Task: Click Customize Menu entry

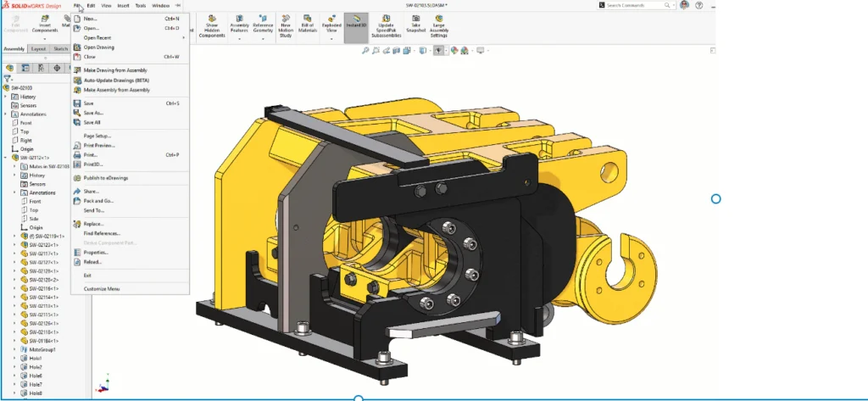Action: pos(101,289)
